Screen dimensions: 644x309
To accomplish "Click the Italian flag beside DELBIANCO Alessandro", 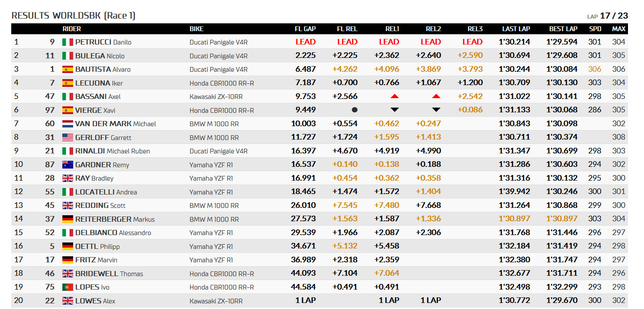I will (x=68, y=233).
